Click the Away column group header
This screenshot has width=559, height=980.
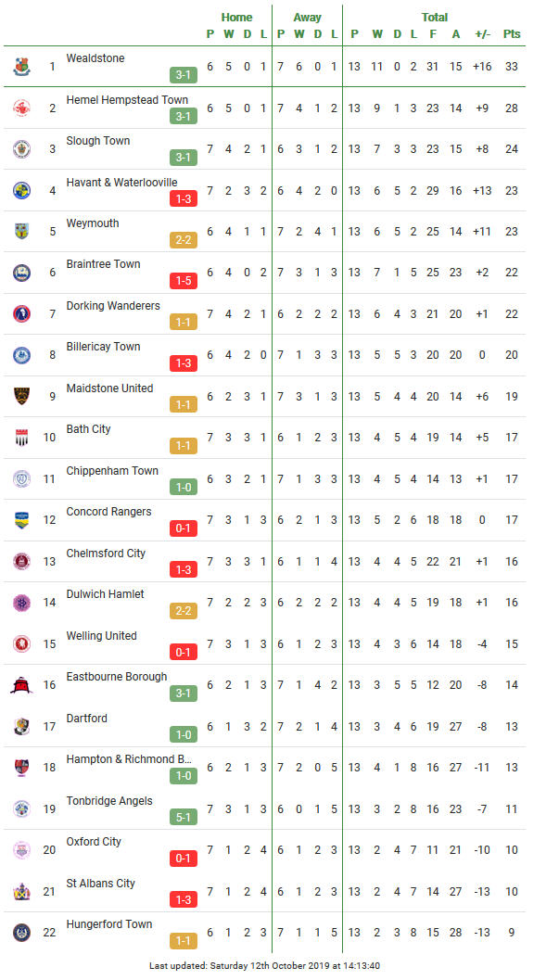(x=307, y=18)
